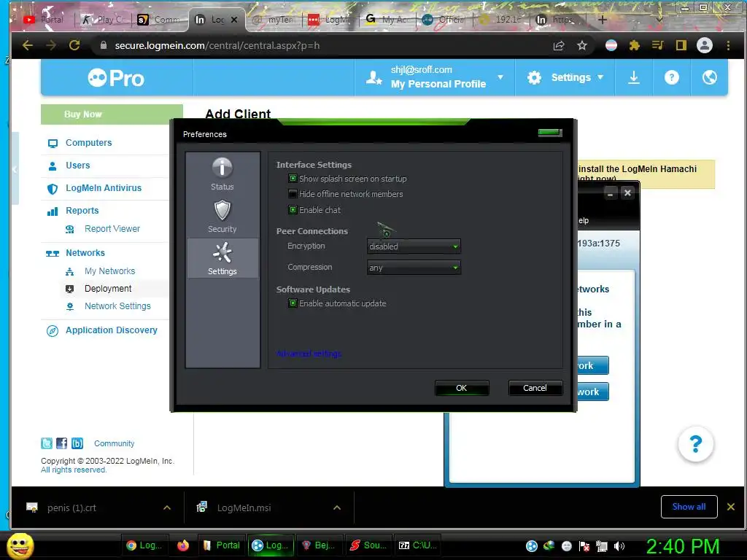
Task: Toggle Enable automatic update checkbox
Action: tap(293, 303)
